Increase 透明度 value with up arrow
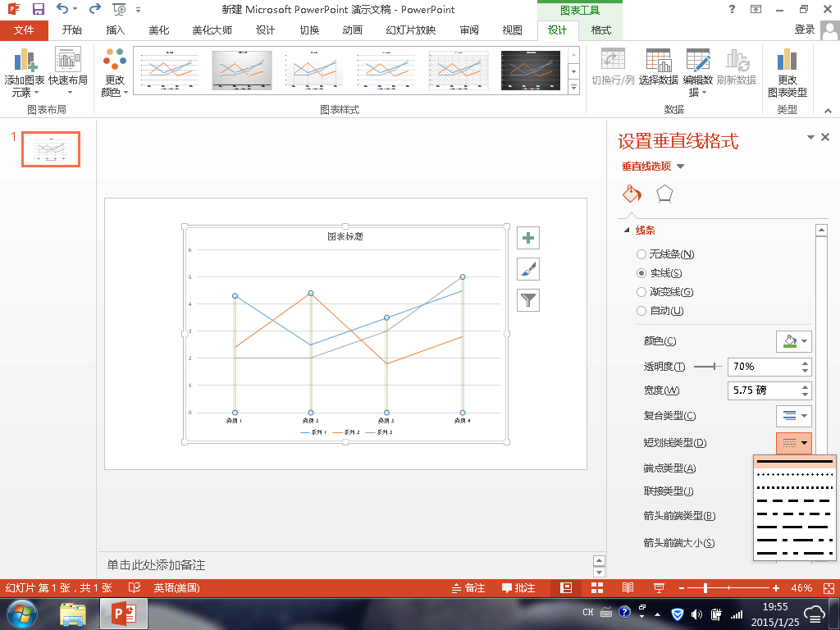Image resolution: width=840 pixels, height=630 pixels. [806, 363]
